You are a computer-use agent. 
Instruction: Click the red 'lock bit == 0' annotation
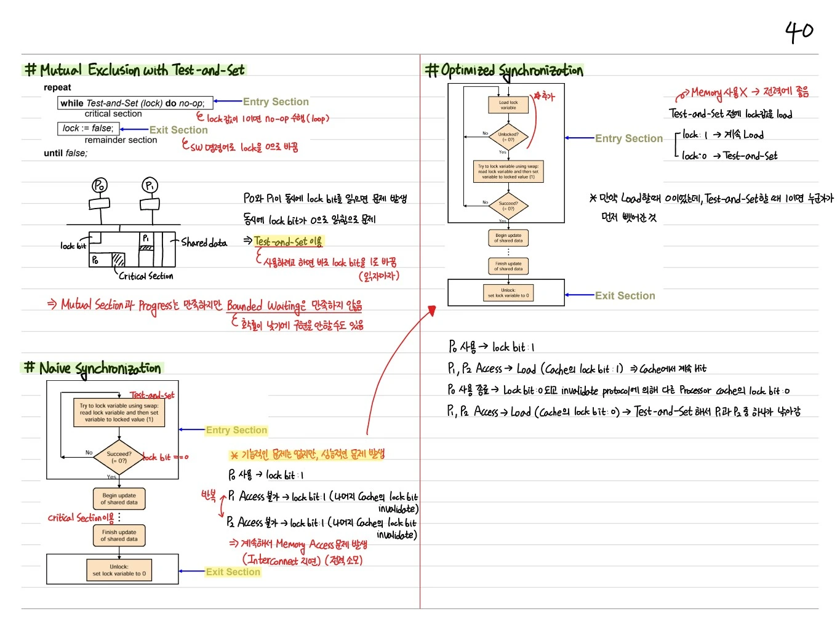[x=166, y=457]
